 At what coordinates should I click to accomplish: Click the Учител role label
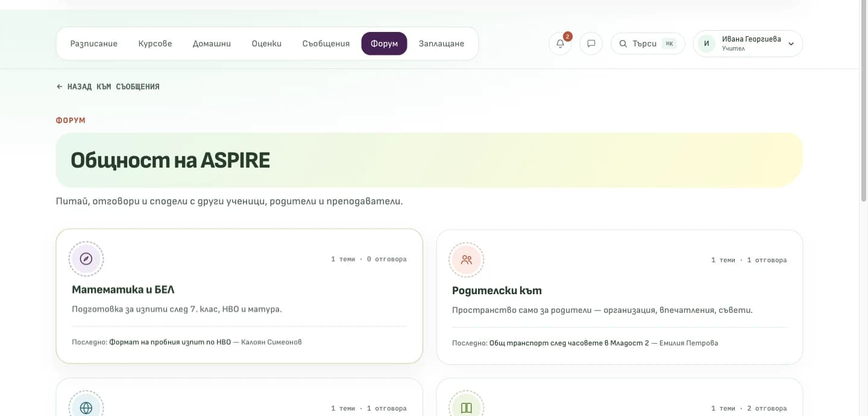733,49
